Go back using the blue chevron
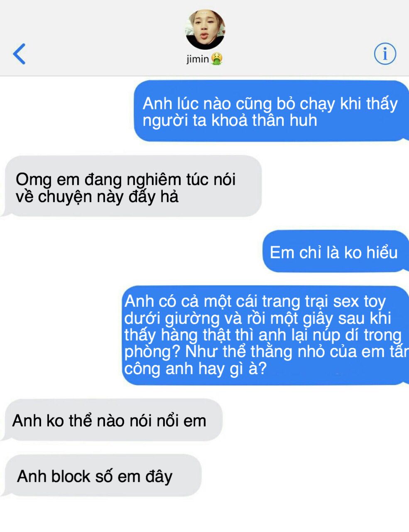409x532 pixels. 19,54
